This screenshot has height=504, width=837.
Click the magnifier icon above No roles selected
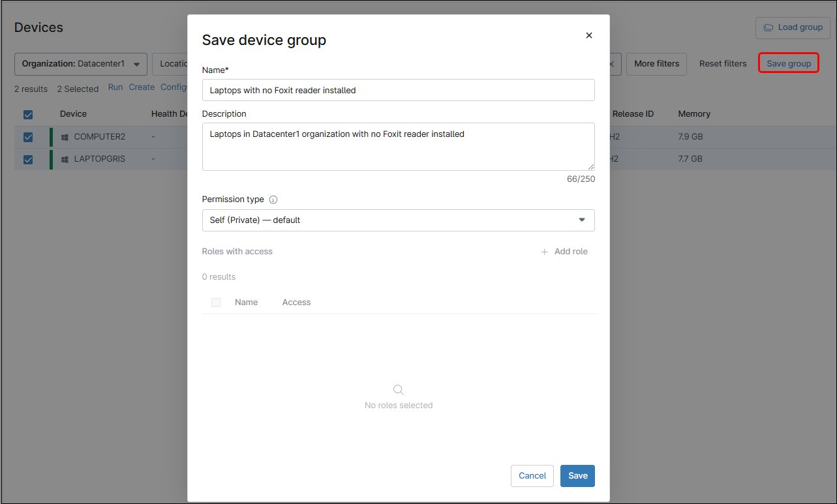[x=399, y=389]
